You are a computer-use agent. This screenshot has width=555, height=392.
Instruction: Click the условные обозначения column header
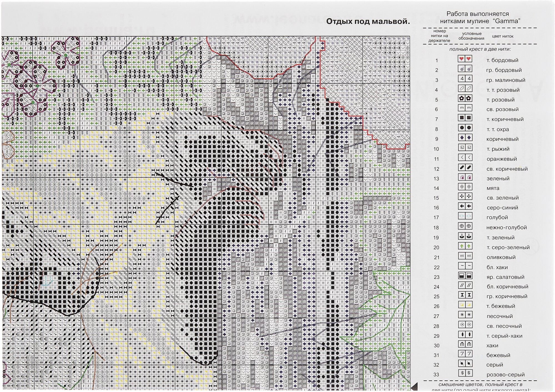471,36
